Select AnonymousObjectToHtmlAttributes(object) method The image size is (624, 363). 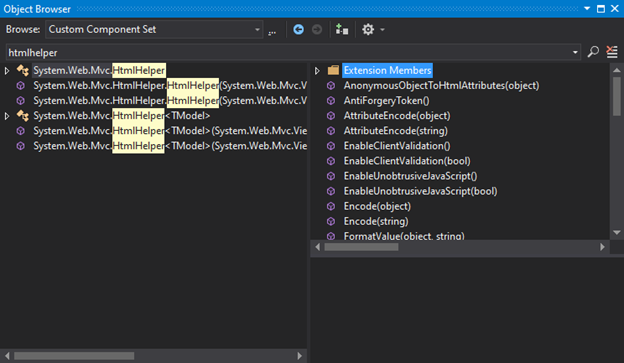point(441,86)
